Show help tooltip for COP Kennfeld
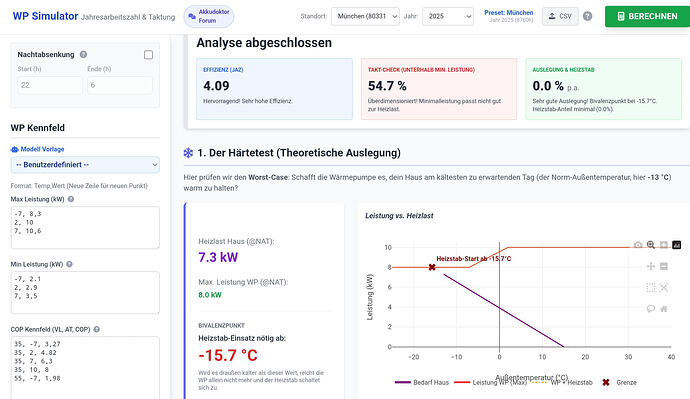 coord(96,329)
